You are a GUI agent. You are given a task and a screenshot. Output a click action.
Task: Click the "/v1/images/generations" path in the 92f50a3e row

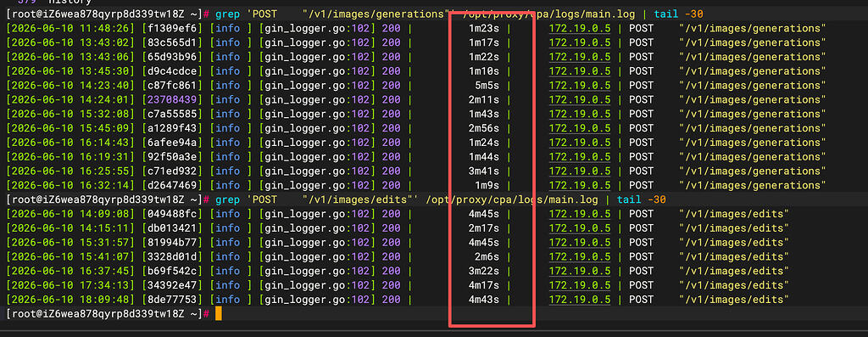tap(753, 156)
